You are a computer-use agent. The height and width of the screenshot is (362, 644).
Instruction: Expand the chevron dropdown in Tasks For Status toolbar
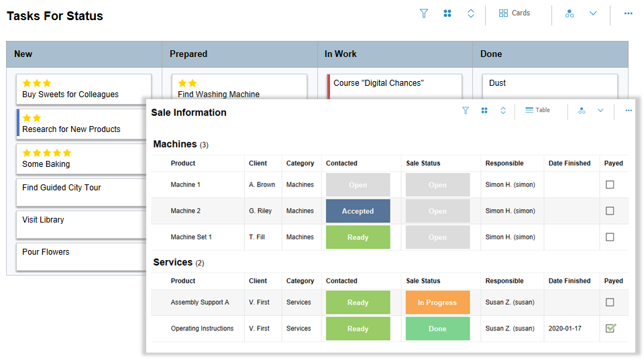coord(593,13)
